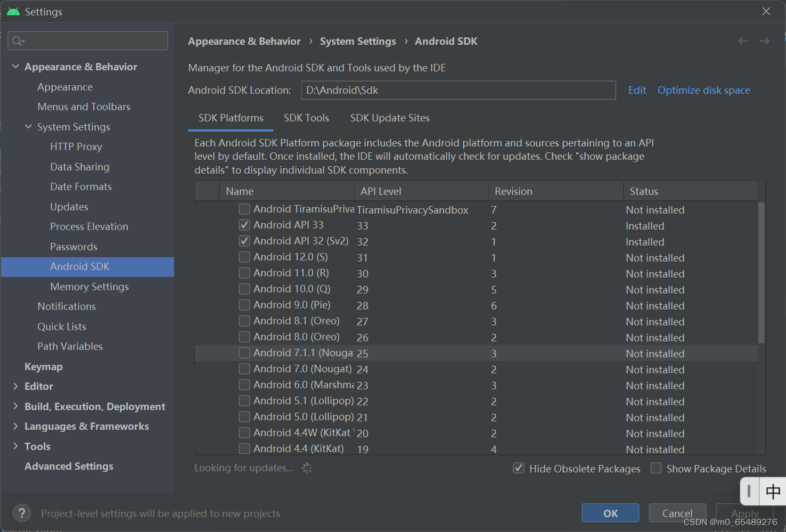
Task: Click the search magnifier icon
Action: pos(18,41)
